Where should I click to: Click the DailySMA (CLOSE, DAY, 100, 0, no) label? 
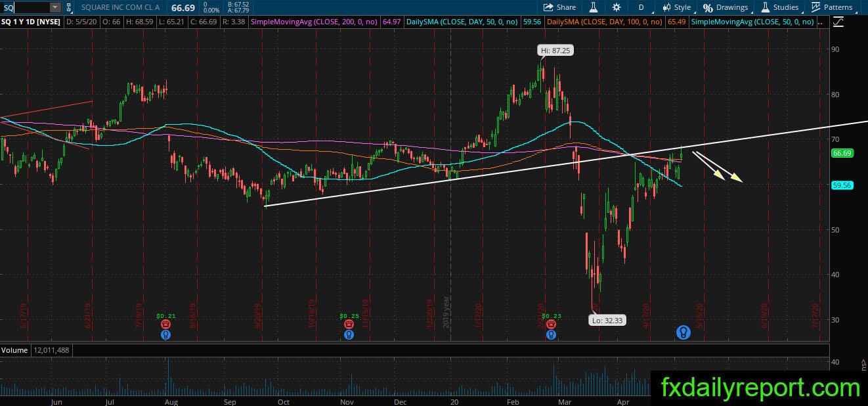(x=605, y=22)
